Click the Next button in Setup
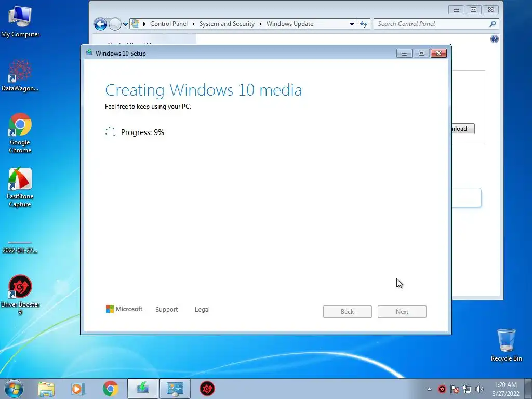Image resolution: width=532 pixels, height=399 pixels. click(402, 312)
